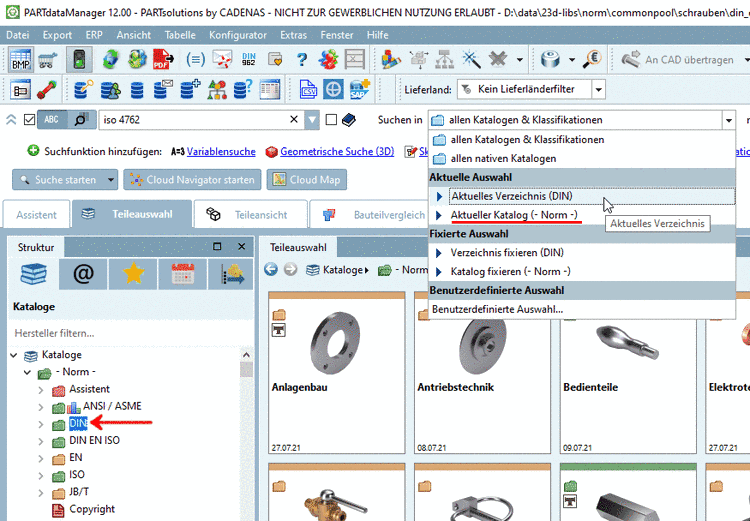Open the @ icon tab in Struktur
Screen dimensions: 750x521
(83, 274)
